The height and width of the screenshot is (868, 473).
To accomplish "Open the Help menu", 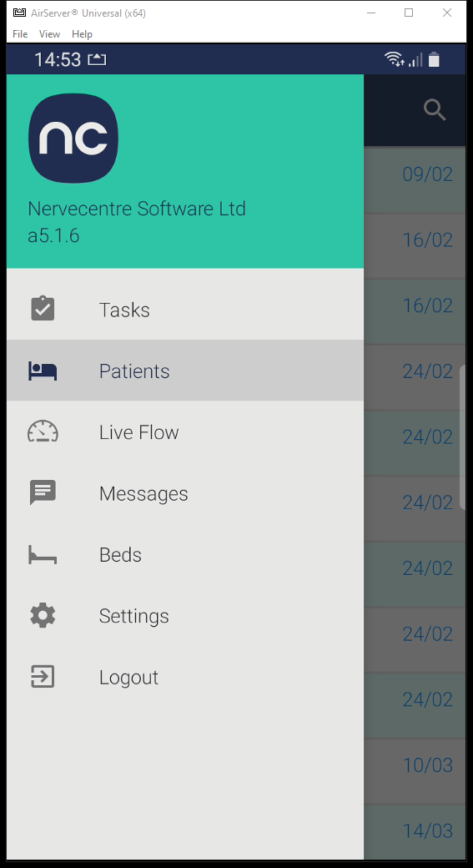I will pyautogui.click(x=82, y=33).
